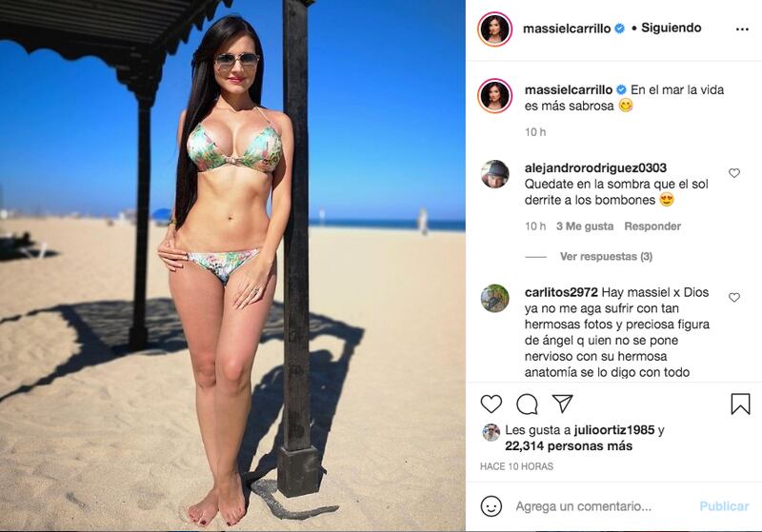Viewport: 762px width, 532px height.
Task: Share the post with the paper plane icon
Action: coord(562,404)
